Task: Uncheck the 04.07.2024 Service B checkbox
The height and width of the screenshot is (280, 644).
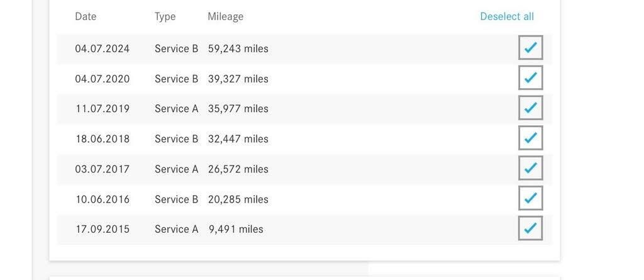Action: 530,48
